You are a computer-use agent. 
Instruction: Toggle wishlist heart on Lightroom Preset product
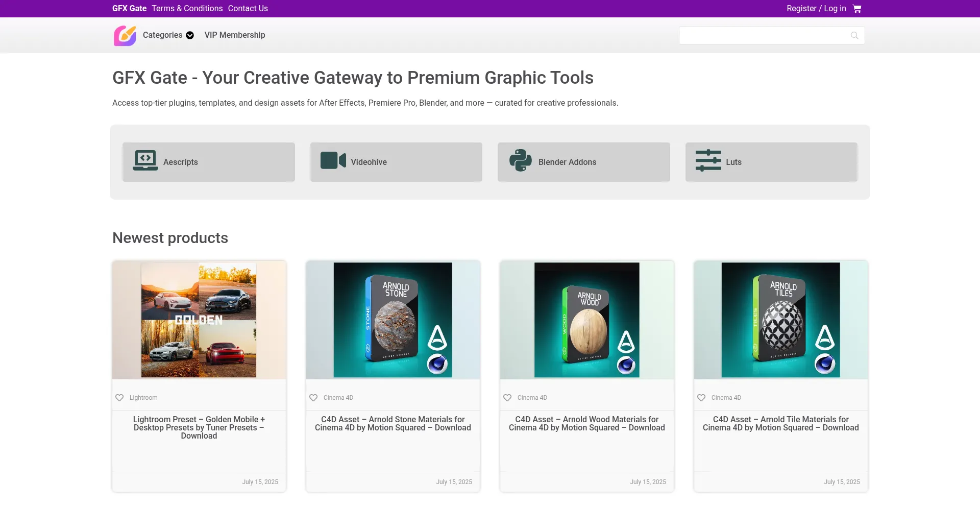pos(119,398)
